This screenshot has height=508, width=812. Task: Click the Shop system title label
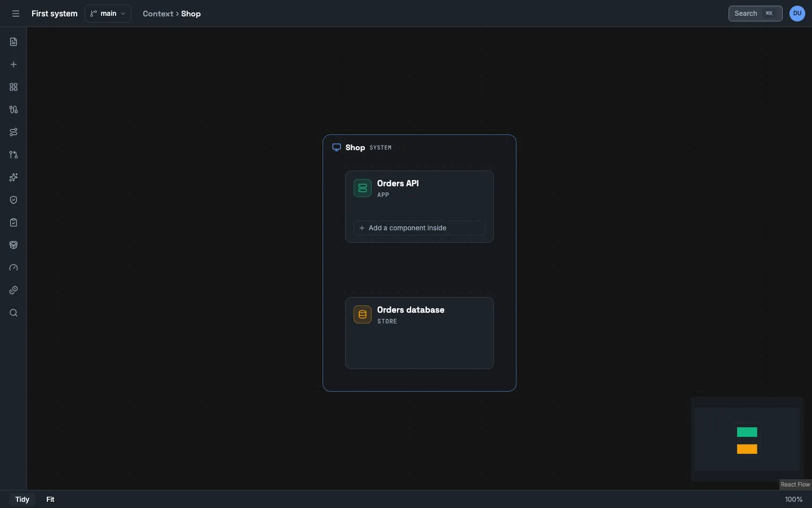coord(355,147)
